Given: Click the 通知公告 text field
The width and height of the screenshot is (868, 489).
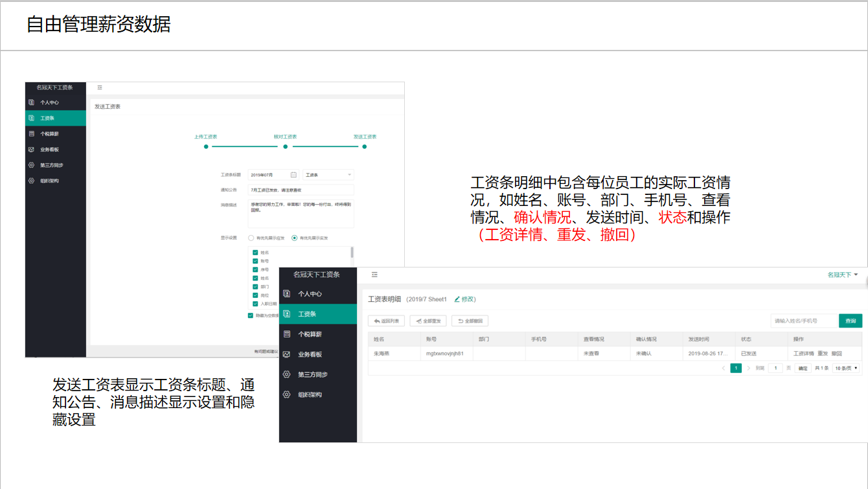Looking at the screenshot, I should pos(301,190).
